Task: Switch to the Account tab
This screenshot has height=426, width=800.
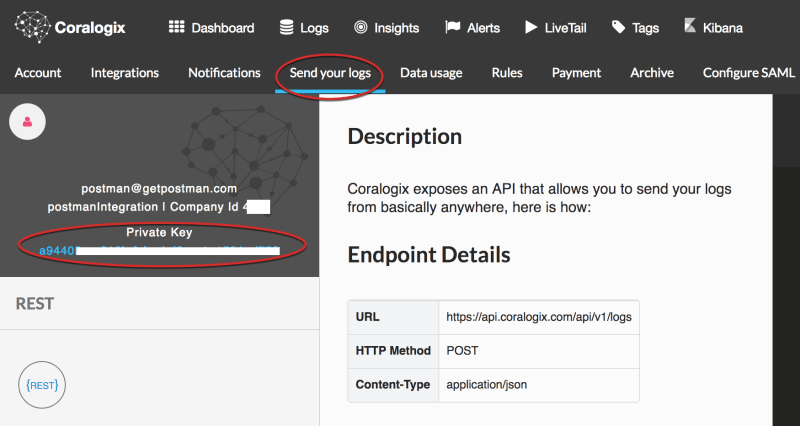Action: pyautogui.click(x=38, y=73)
